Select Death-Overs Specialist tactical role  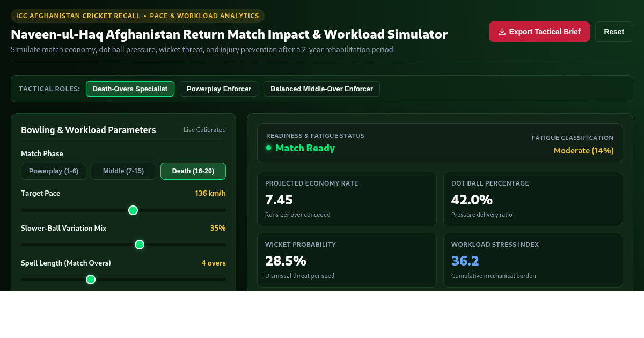coord(130,89)
